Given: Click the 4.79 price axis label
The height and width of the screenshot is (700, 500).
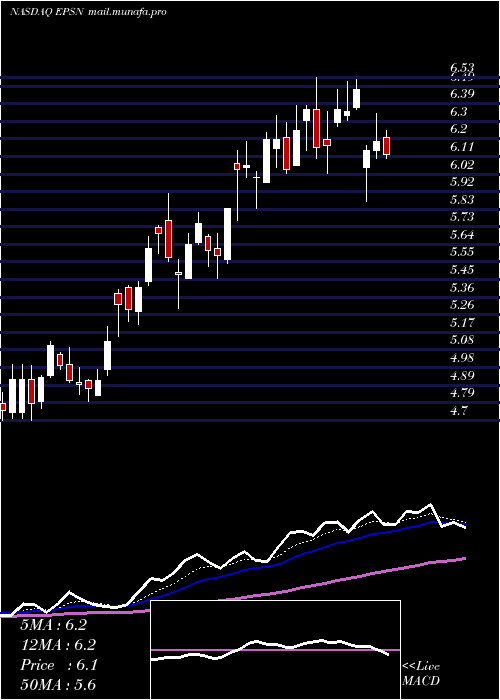Looking at the screenshot, I should [x=462, y=393].
